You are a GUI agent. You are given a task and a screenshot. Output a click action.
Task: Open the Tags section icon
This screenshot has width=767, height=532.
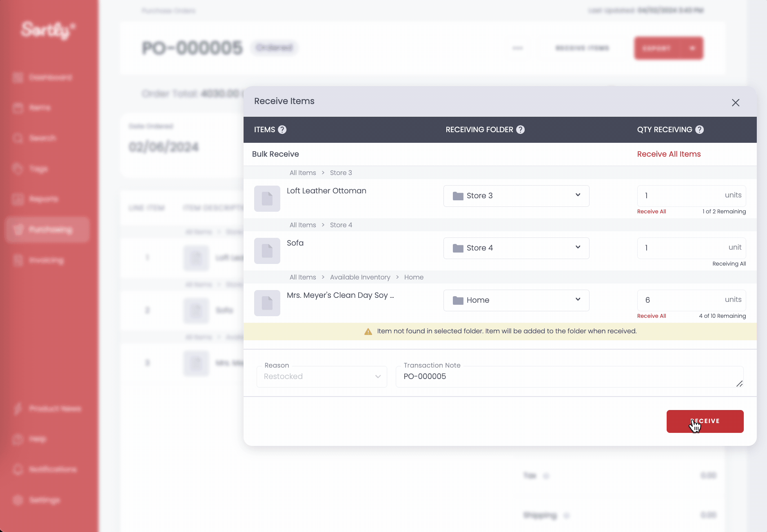18,168
